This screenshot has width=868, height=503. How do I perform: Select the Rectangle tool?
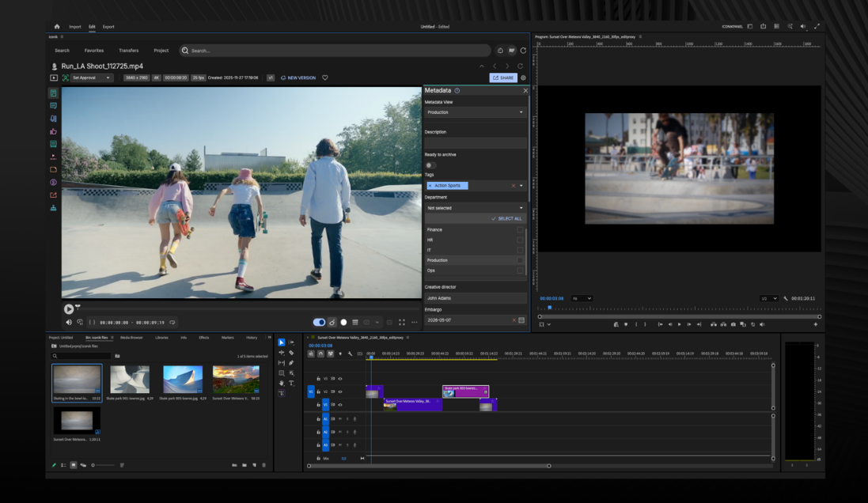(x=281, y=373)
